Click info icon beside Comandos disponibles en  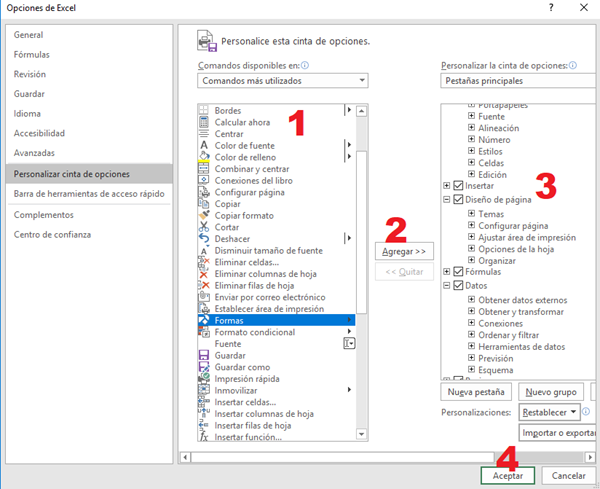[305, 65]
